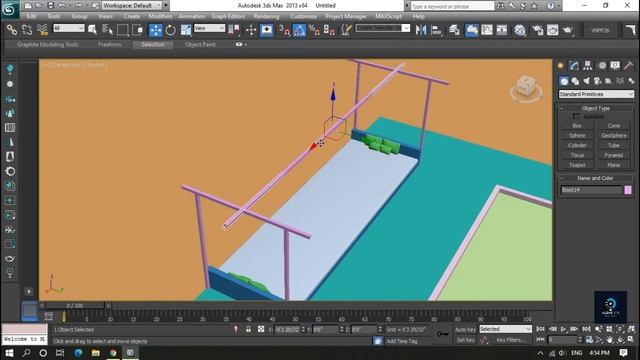Select the Shapes category icon
This screenshot has height=360, width=640.
point(575,81)
